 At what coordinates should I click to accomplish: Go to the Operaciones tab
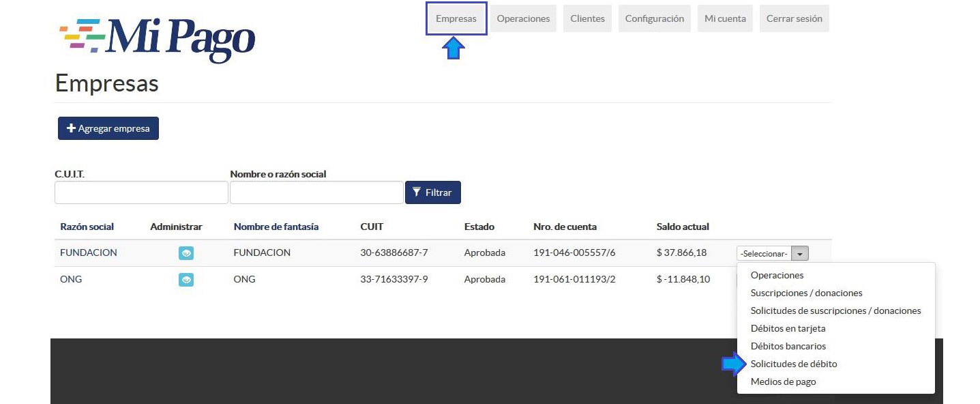[523, 18]
